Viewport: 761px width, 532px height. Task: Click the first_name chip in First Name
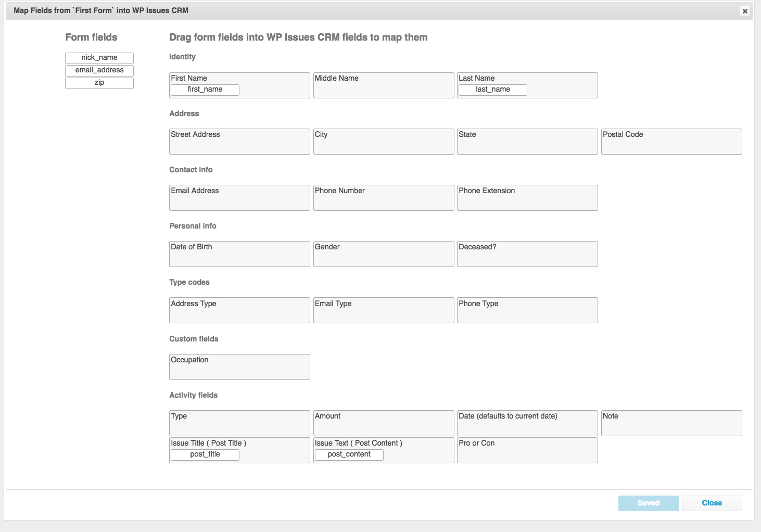(x=205, y=90)
